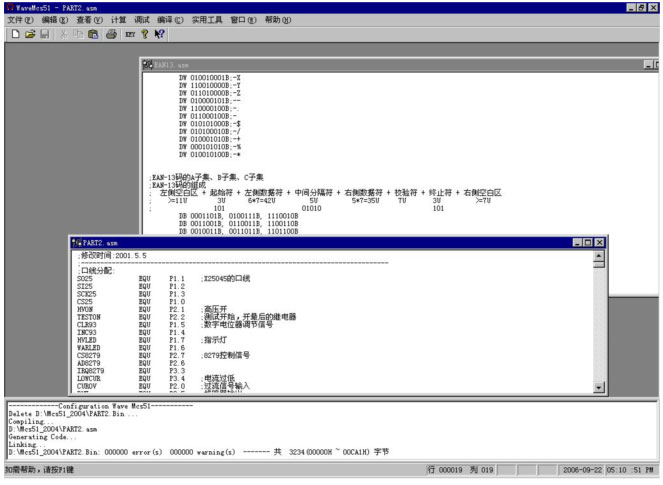Open the 文件 (File) menu
The image size is (663, 485).
21,19
